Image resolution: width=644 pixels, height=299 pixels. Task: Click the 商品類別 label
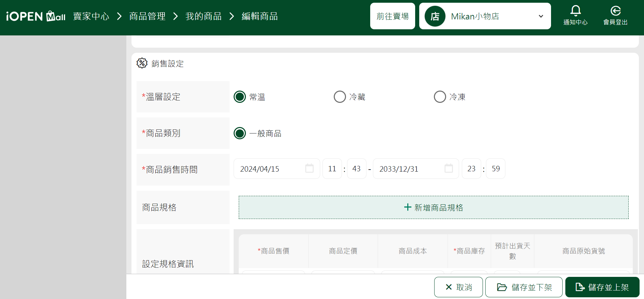161,133
